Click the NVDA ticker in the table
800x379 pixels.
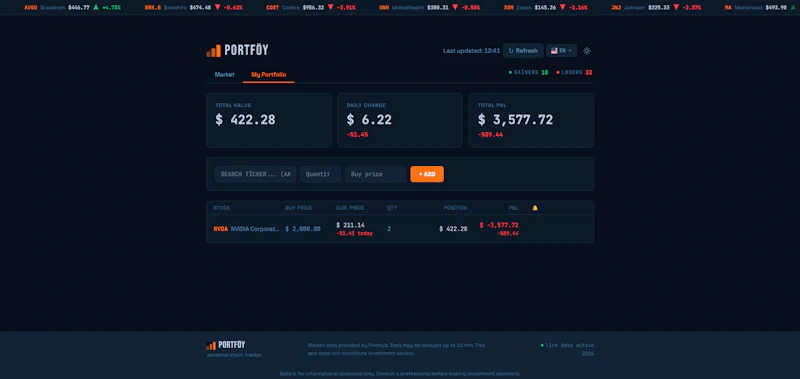(220, 229)
